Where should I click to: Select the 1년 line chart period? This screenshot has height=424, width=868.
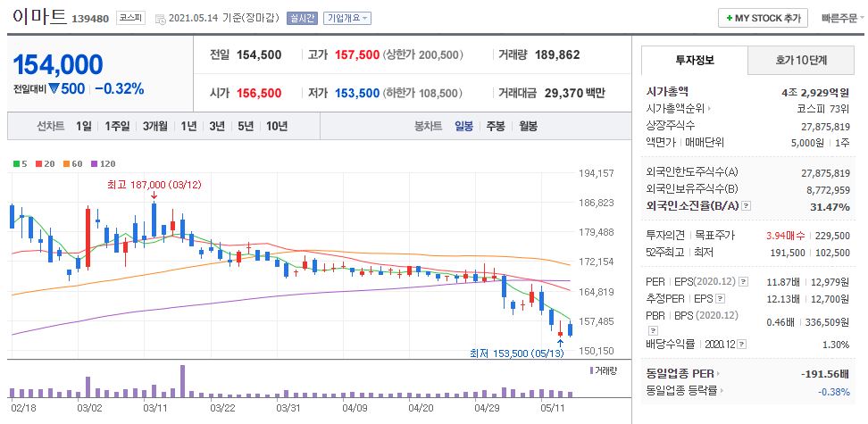pyautogui.click(x=188, y=126)
